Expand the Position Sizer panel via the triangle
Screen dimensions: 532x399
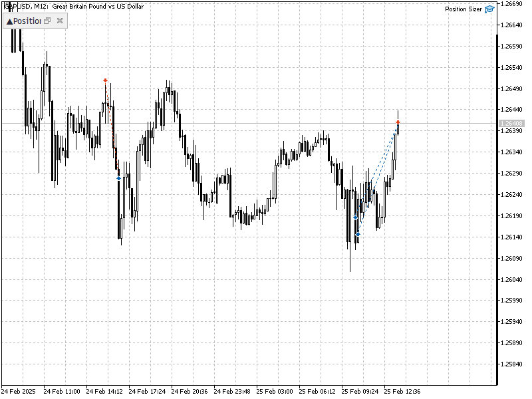[9, 21]
